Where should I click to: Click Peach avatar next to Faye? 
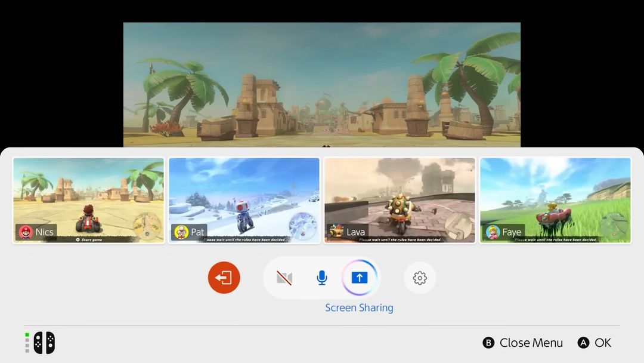click(x=493, y=232)
